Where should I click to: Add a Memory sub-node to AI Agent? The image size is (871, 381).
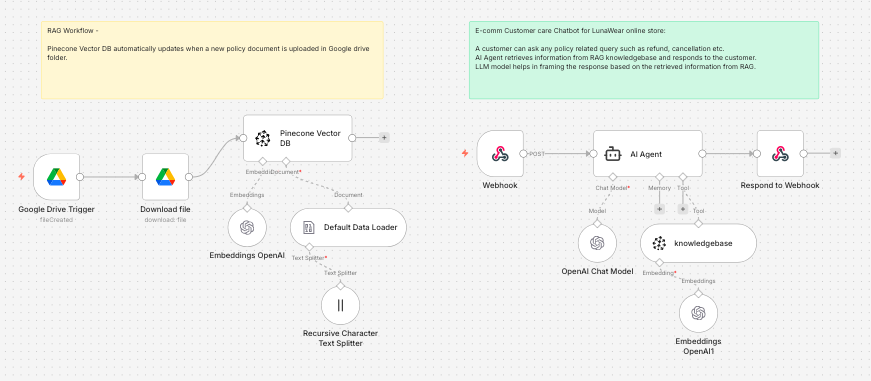click(659, 209)
